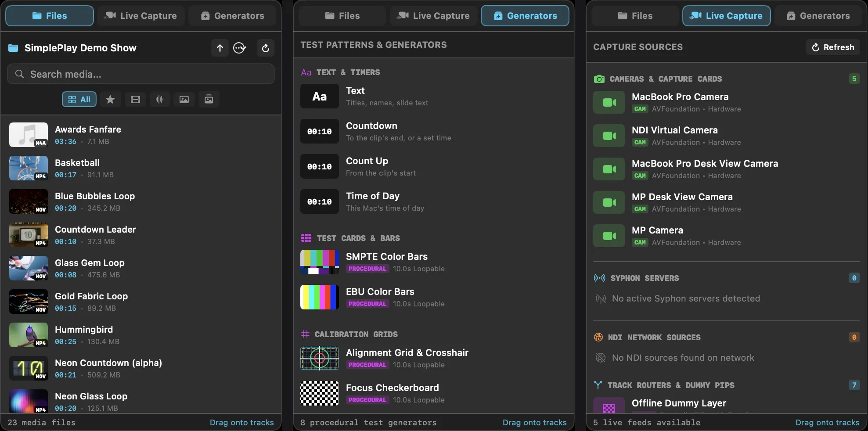Pick the MP Desk View Camera icon
The width and height of the screenshot is (868, 431).
609,202
